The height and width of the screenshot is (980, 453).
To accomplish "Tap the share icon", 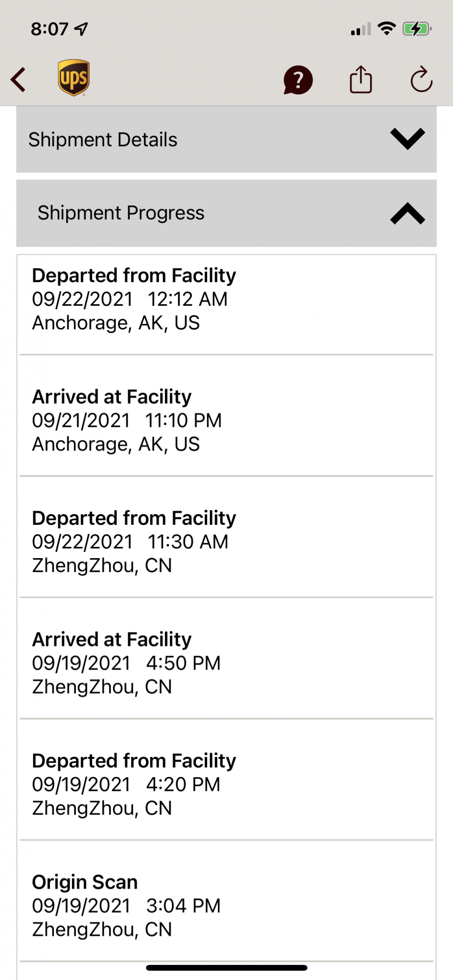I will pos(360,79).
